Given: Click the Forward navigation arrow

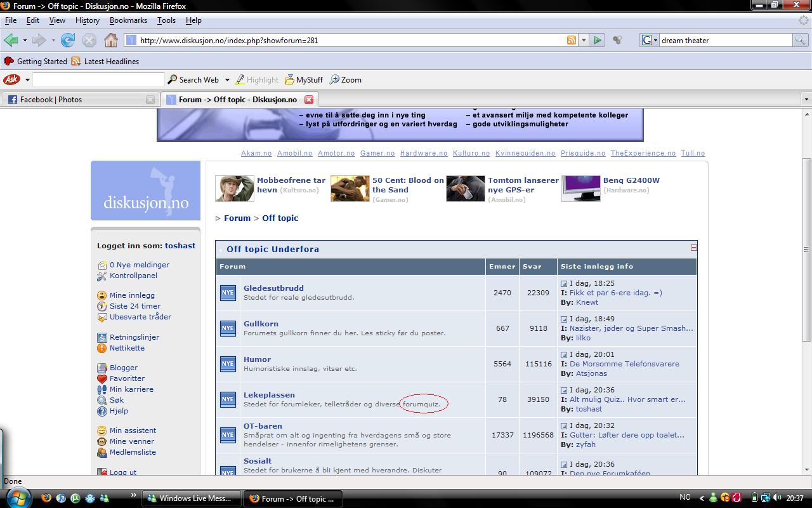Looking at the screenshot, I should click(39, 40).
